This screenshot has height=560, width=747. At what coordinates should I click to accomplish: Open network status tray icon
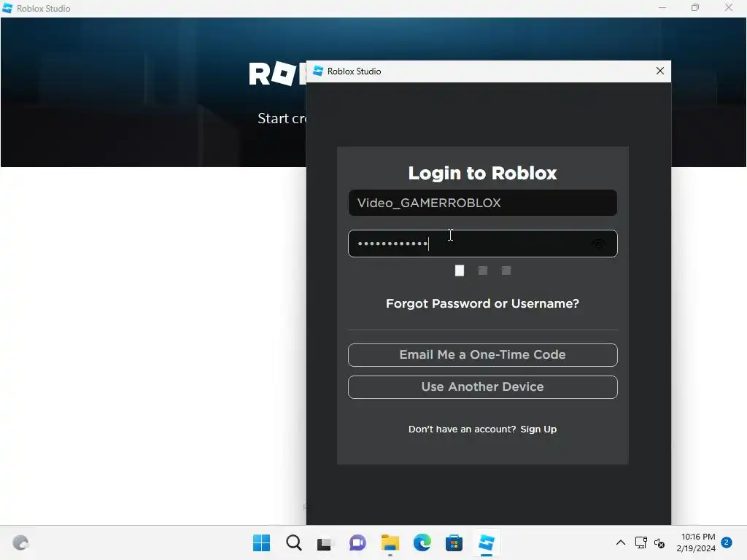click(640, 542)
